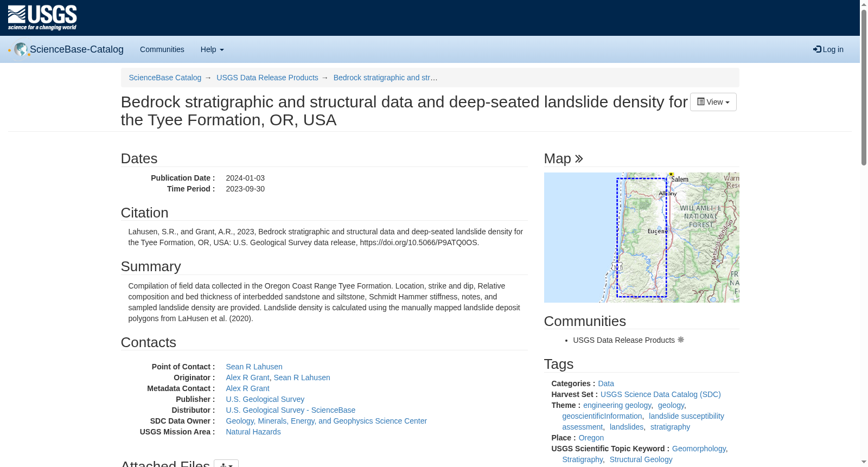Select the landslides theme tag
This screenshot has height=467, width=868.
[627, 427]
